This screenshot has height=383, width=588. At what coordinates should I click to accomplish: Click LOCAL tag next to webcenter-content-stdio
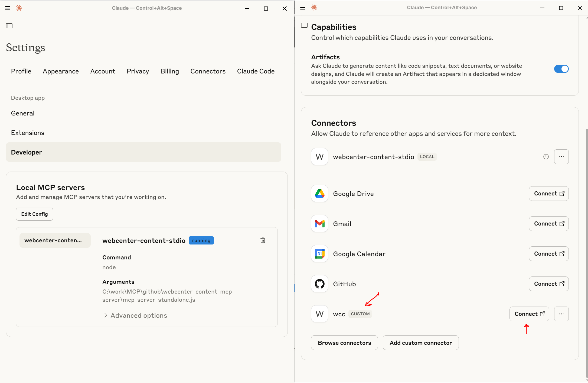pos(427,157)
